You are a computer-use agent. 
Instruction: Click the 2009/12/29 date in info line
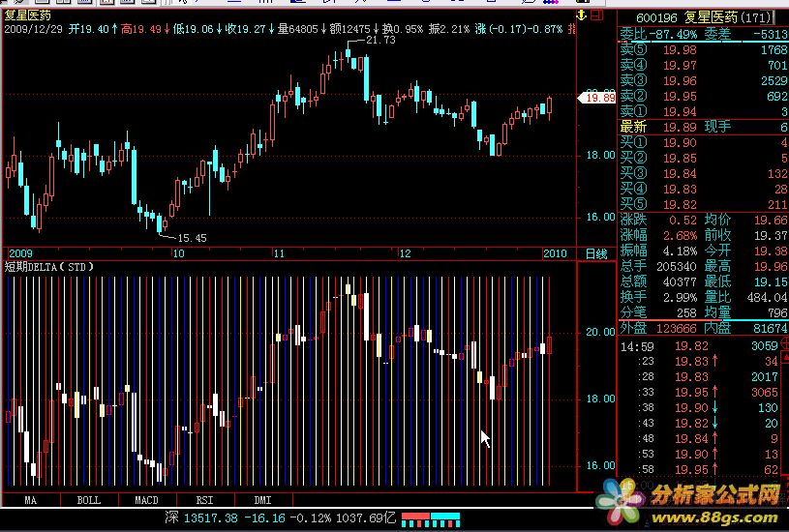point(33,29)
